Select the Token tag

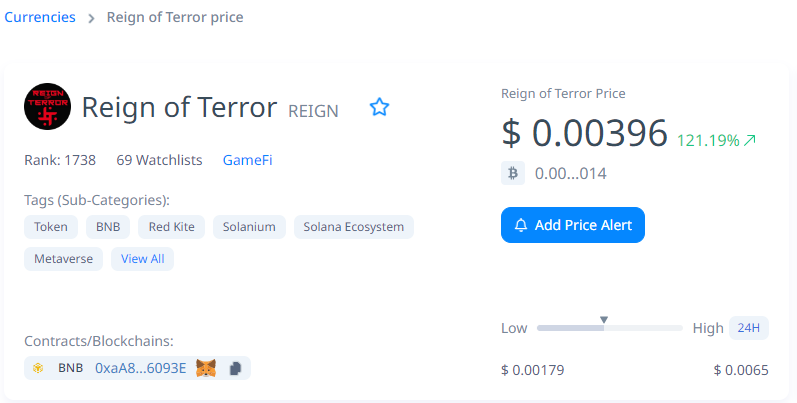[51, 227]
